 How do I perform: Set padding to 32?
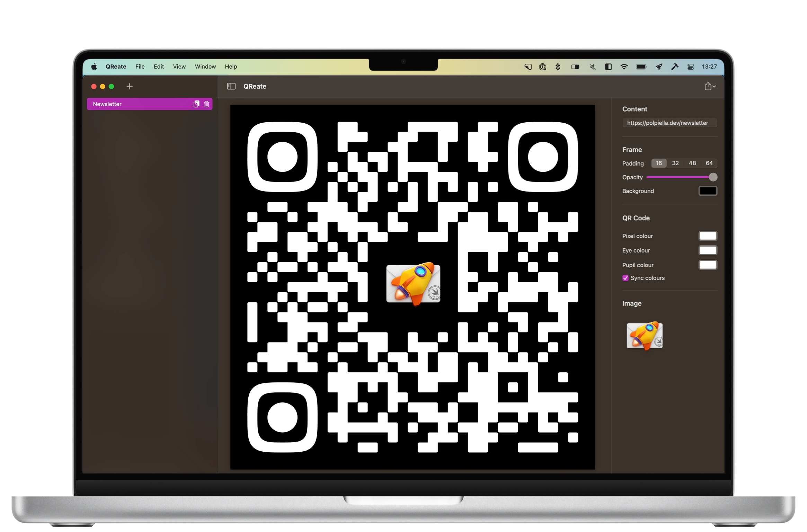coord(675,163)
